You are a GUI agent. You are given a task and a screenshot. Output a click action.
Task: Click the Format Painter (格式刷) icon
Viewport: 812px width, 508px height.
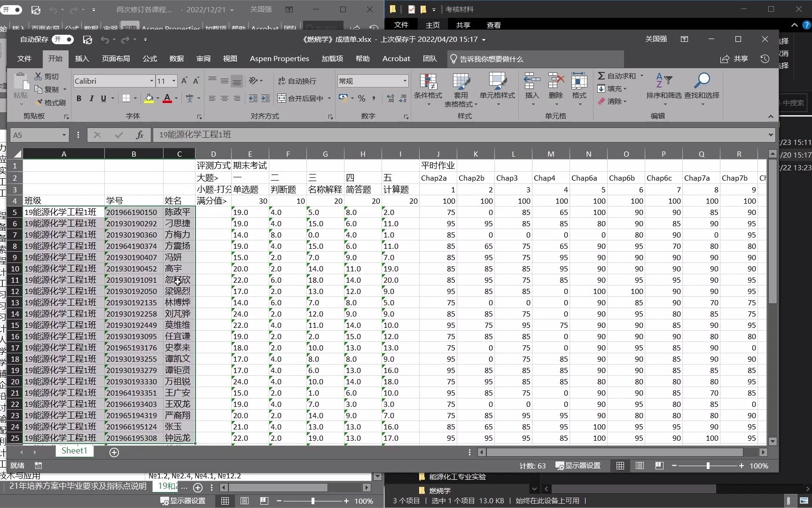(39, 102)
